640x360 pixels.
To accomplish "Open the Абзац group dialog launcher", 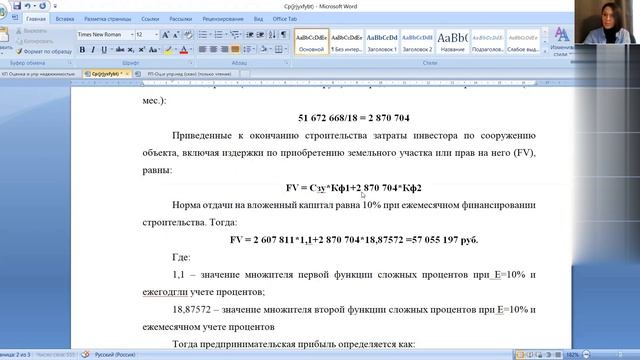I will tap(287, 63).
